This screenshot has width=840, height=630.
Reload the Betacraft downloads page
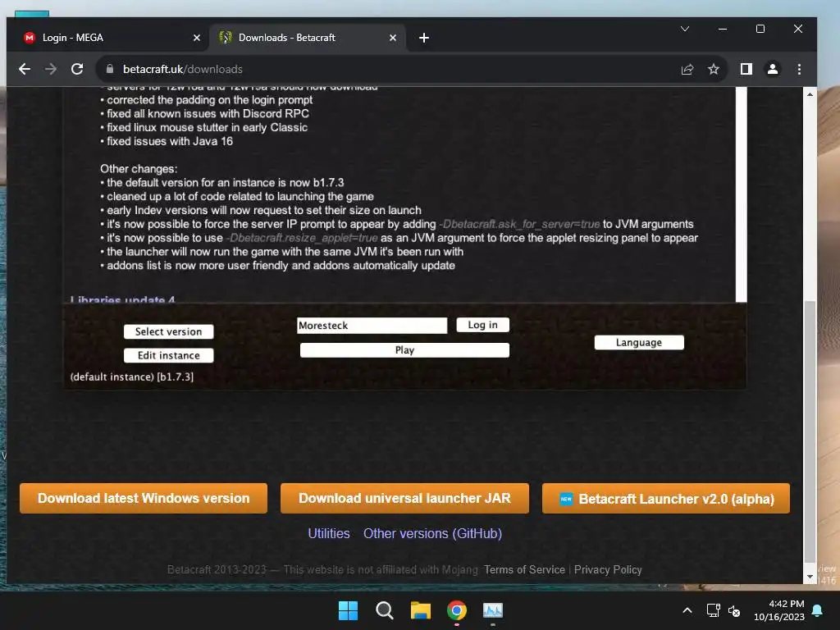pos(77,69)
